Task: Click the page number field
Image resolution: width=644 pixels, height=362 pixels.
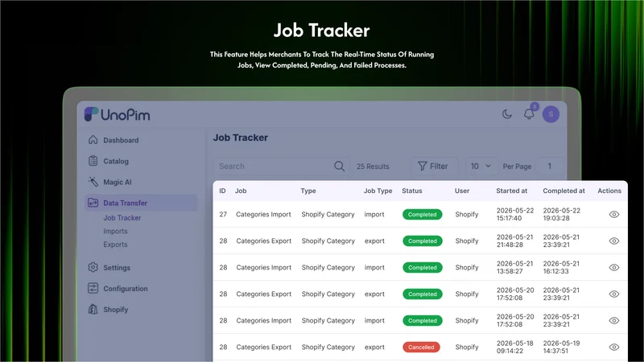Action: pos(550,166)
